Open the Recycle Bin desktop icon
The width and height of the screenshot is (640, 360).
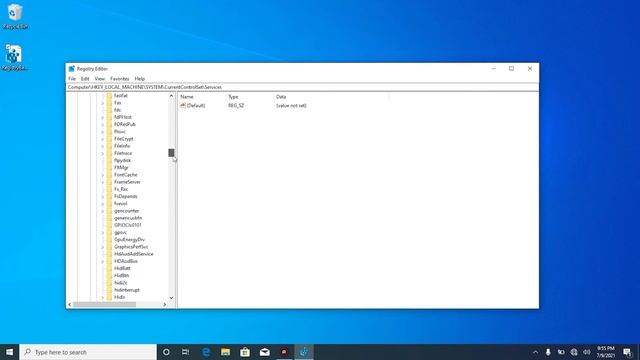coord(15,16)
